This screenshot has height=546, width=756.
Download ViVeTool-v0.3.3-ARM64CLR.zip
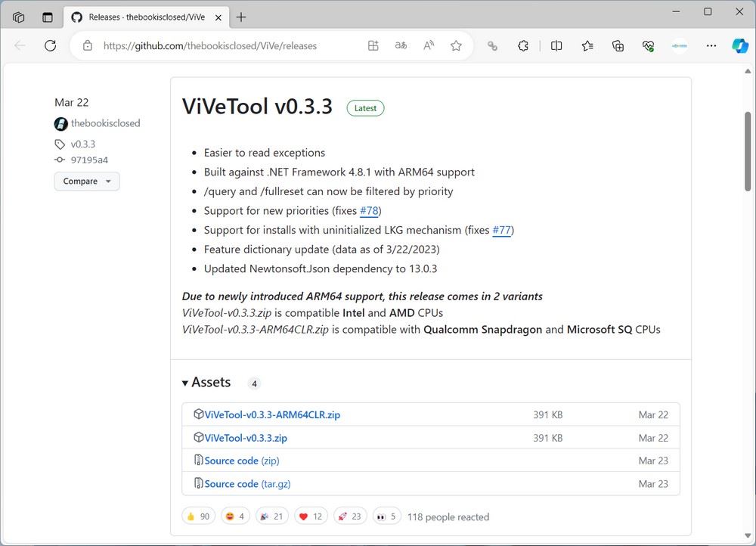tap(272, 415)
